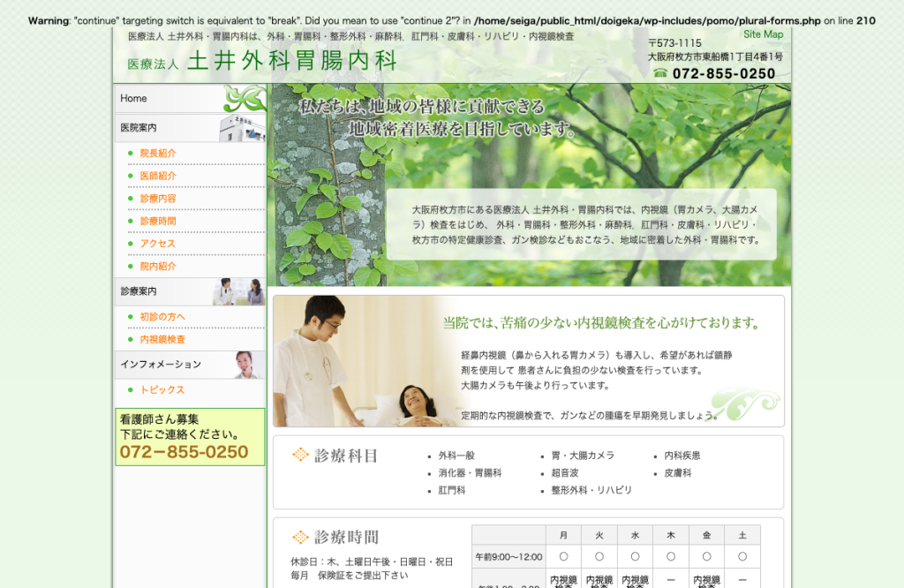Open the 医院案内 menu section
The image size is (904, 588).
139,128
